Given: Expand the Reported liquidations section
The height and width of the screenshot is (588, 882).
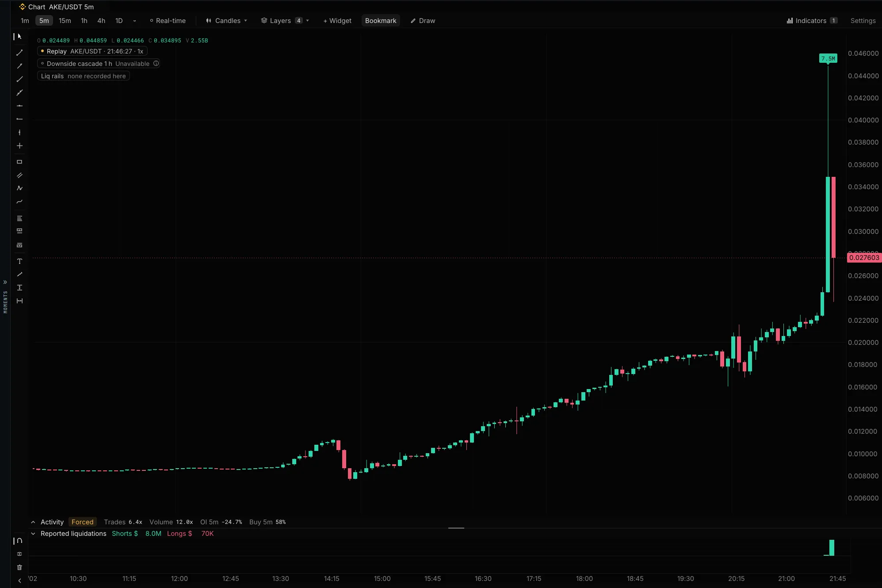Looking at the screenshot, I should click(x=33, y=534).
